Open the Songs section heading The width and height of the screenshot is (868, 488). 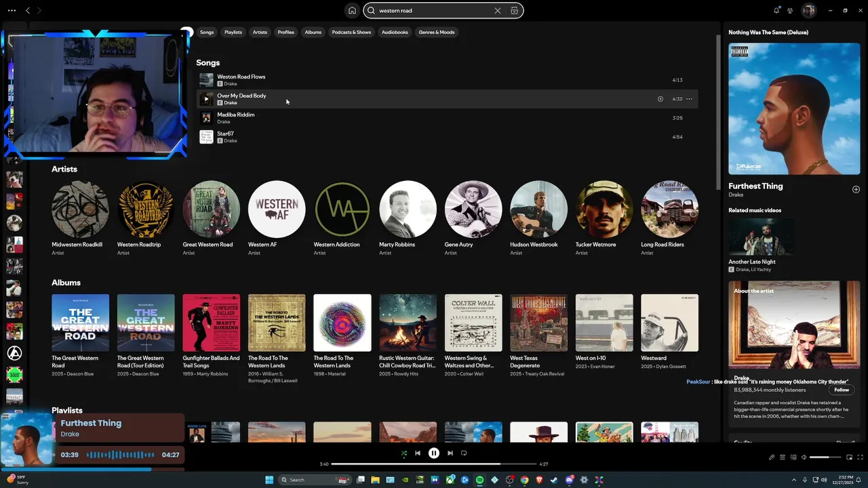tap(208, 62)
